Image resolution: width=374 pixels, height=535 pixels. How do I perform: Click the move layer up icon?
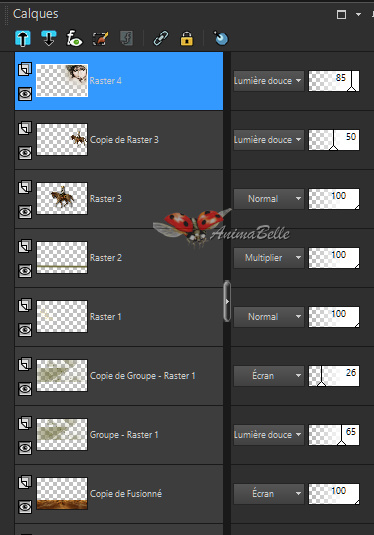[x=23, y=38]
